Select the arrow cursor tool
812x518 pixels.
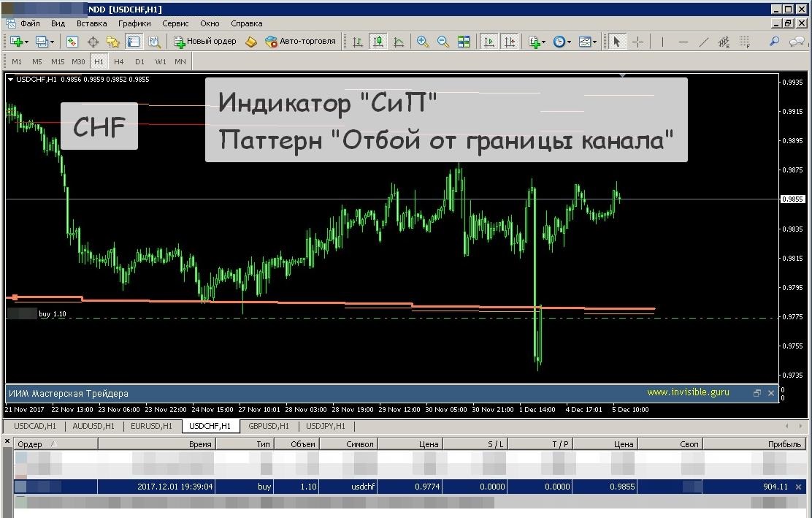(616, 42)
